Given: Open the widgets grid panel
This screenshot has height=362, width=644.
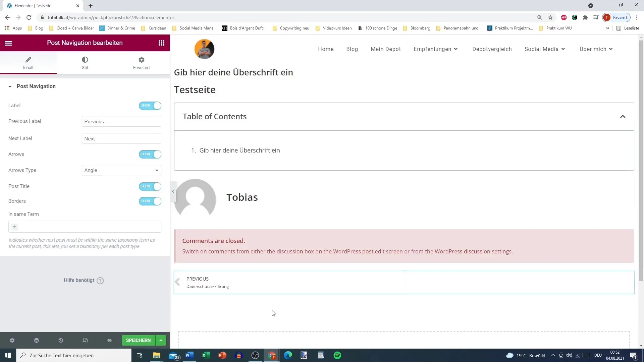Looking at the screenshot, I should coord(161,43).
